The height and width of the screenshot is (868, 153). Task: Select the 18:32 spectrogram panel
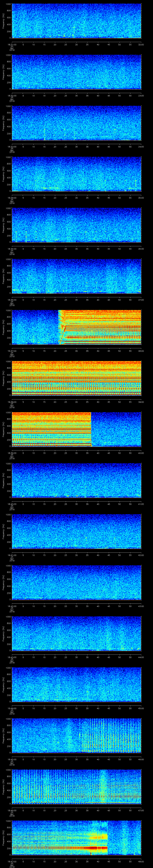[76, 72]
